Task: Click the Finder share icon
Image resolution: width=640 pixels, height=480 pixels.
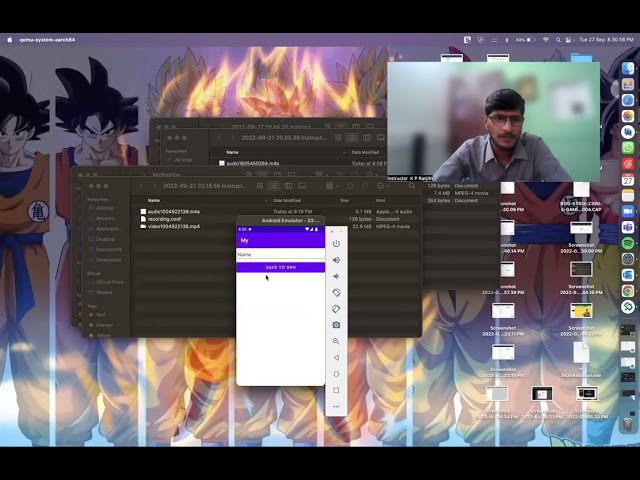Action: (350, 186)
